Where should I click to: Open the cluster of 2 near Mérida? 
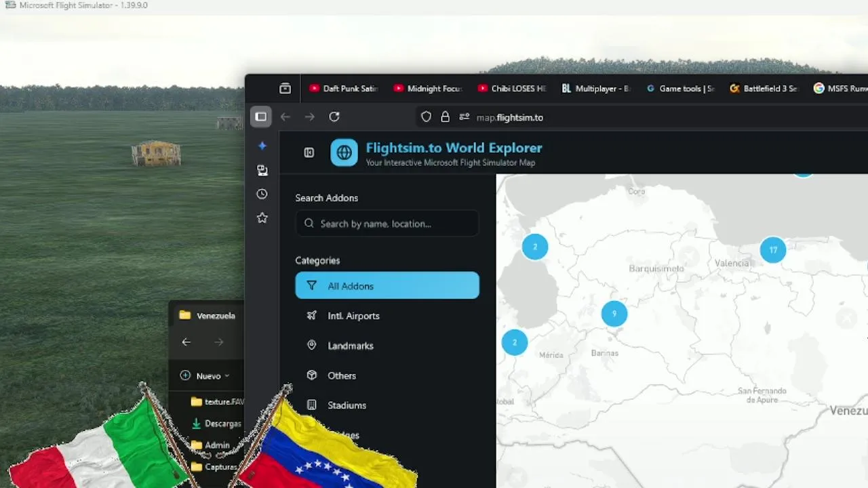[514, 342]
